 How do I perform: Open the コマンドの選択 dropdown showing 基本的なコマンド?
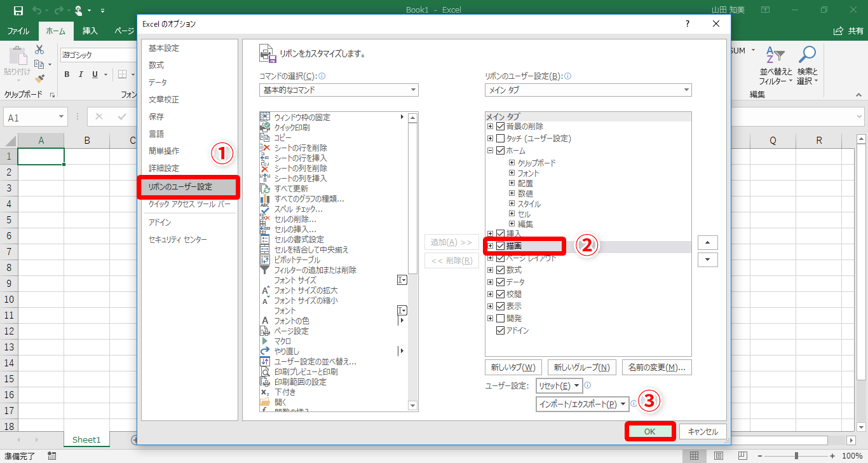pos(339,90)
